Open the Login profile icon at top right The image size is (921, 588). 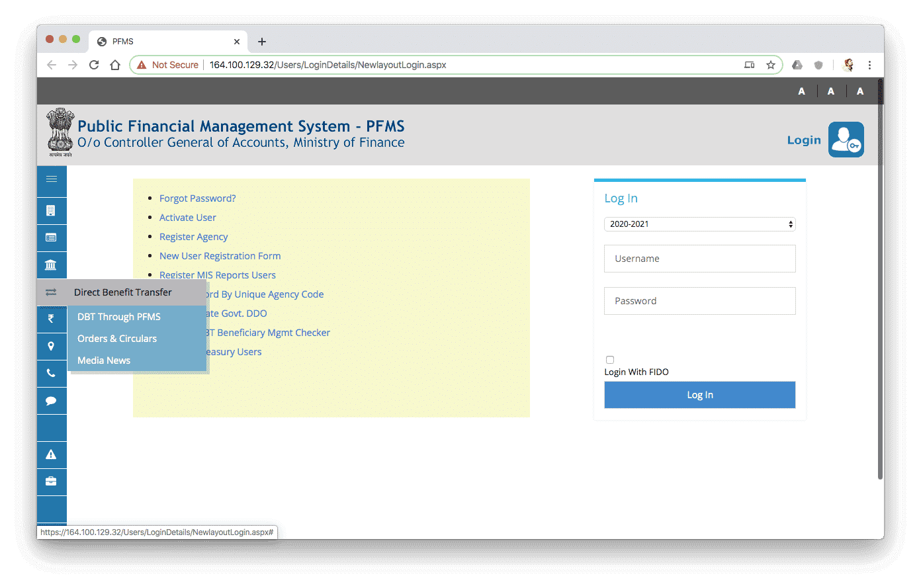point(846,139)
